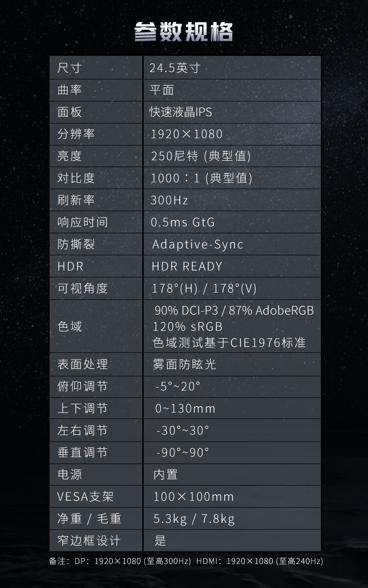Click the 垂直调节 row label
Viewport: 368px width, 588px height.
click(82, 452)
